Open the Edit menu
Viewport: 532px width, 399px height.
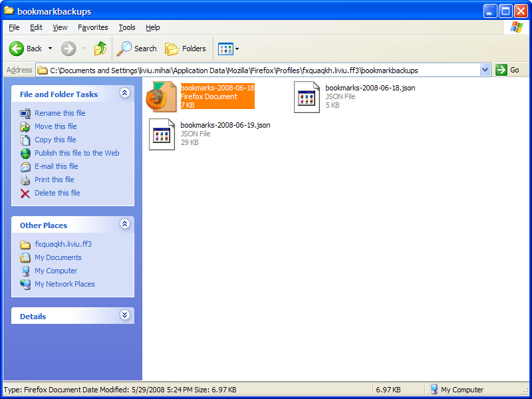[36, 27]
